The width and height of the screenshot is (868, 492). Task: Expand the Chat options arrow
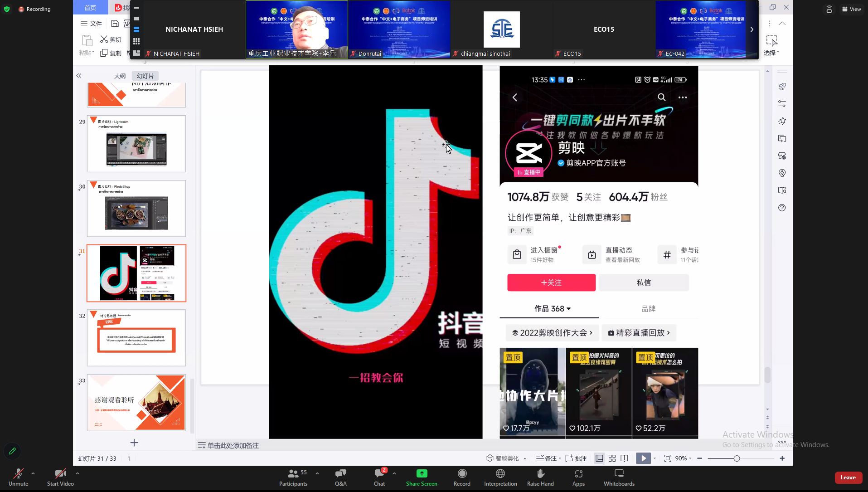coord(394,473)
